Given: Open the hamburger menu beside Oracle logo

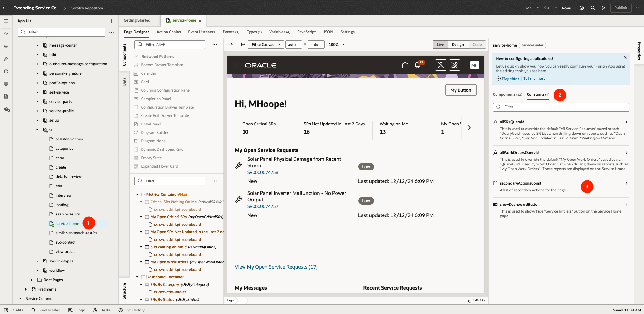Looking at the screenshot, I should click(236, 65).
